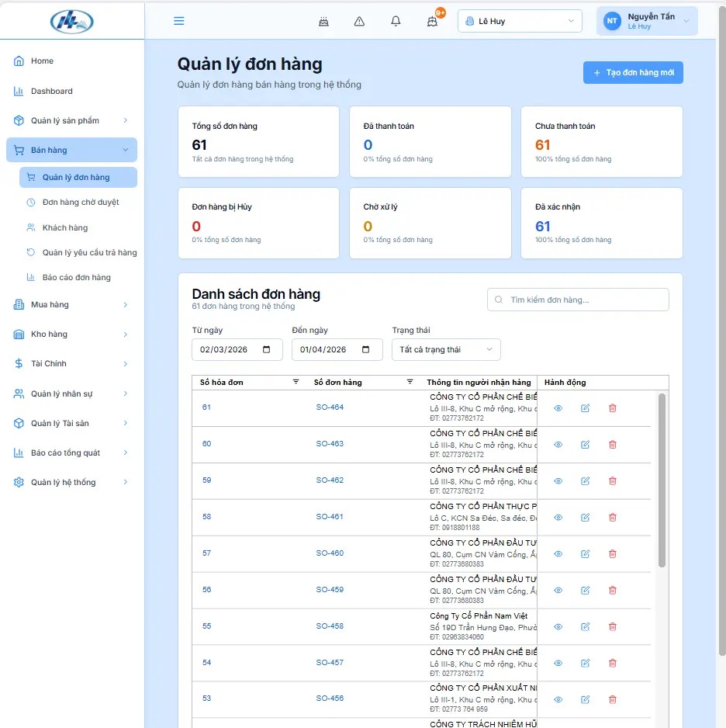Open the Lê Huy company dropdown
726x728 pixels.
click(x=520, y=22)
